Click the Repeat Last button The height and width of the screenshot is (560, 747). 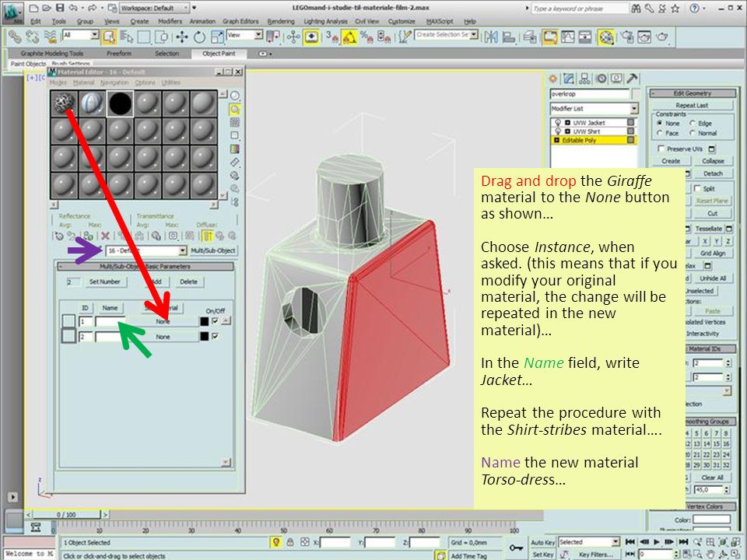pos(693,105)
